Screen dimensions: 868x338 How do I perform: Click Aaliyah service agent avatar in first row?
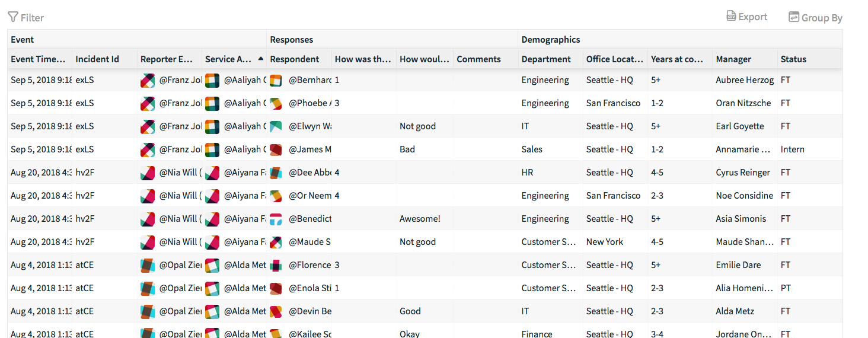coord(212,80)
